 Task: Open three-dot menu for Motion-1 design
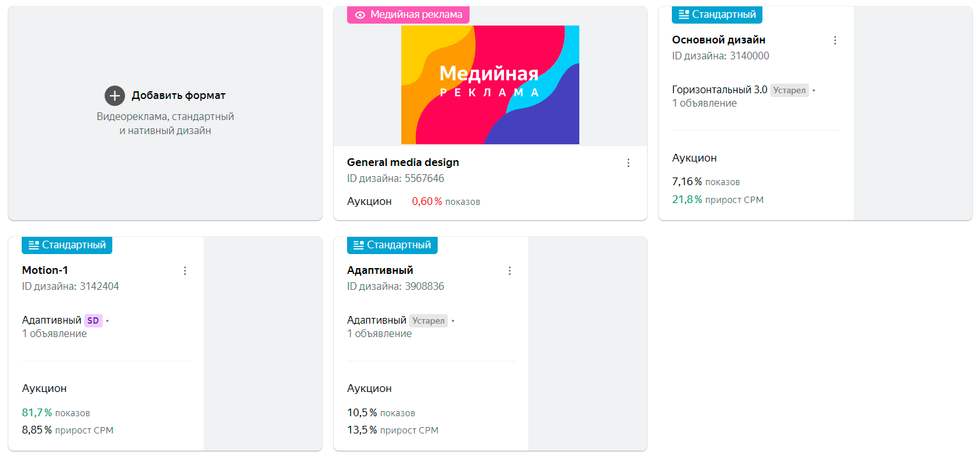[x=185, y=271]
